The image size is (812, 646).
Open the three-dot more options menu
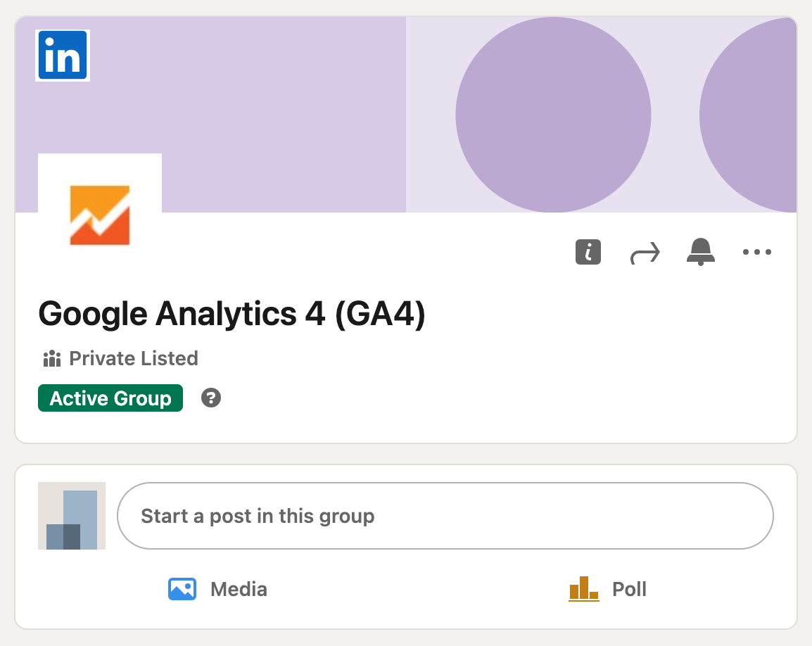[757, 252]
